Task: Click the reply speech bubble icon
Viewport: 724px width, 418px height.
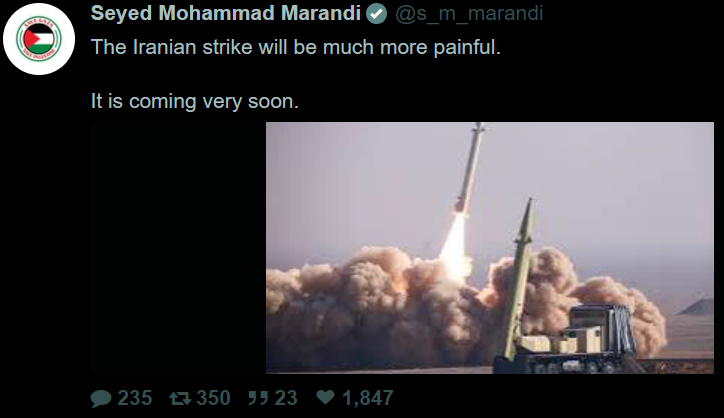Action: 101,398
